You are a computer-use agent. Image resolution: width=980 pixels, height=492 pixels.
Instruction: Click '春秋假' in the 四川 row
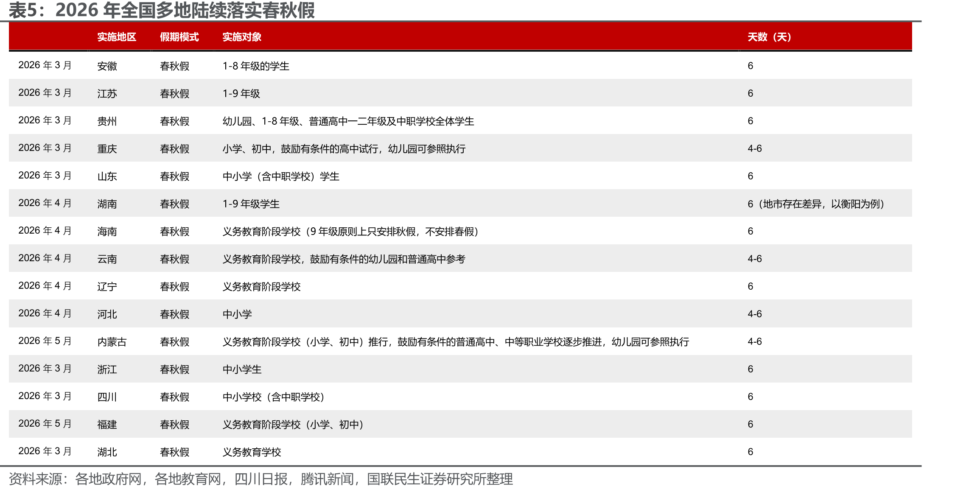tap(174, 397)
